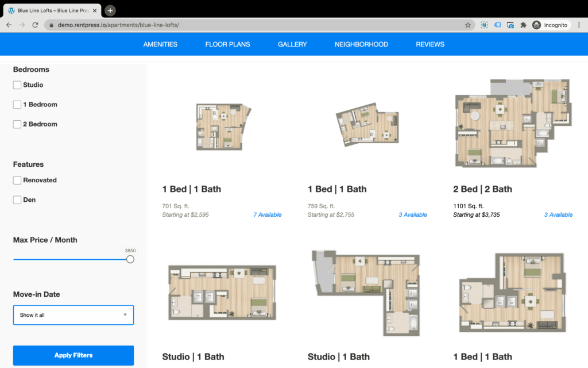Click the blue card extension icon
Viewport: 588px width, 368px height.
497,25
